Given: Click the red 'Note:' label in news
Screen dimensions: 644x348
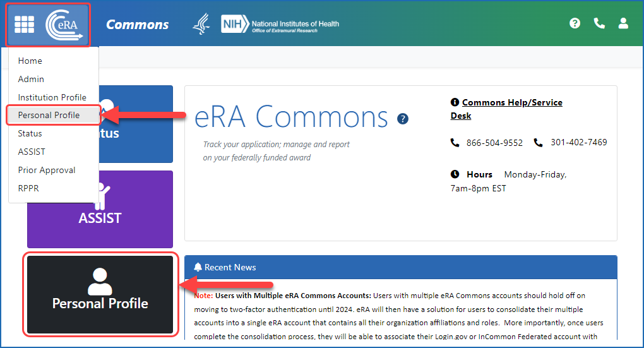Looking at the screenshot, I should [203, 296].
